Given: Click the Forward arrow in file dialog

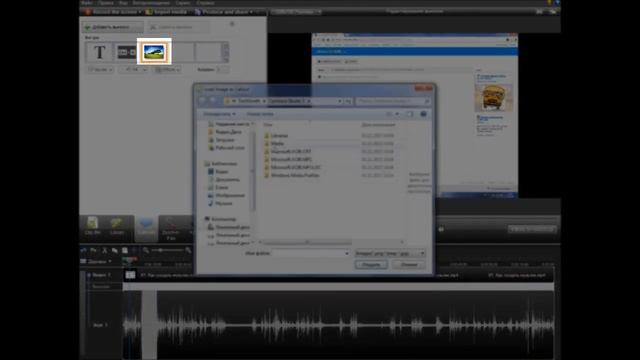Looking at the screenshot, I should 213,101.
